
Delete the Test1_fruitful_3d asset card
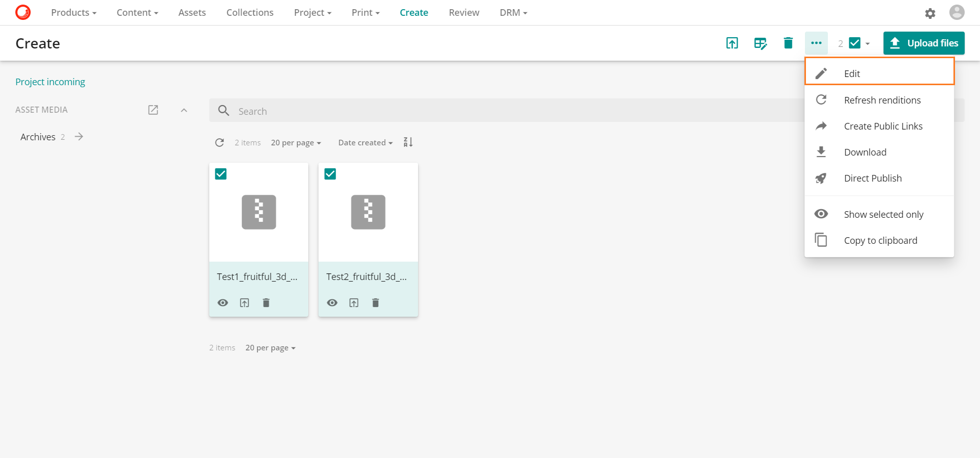(x=266, y=303)
